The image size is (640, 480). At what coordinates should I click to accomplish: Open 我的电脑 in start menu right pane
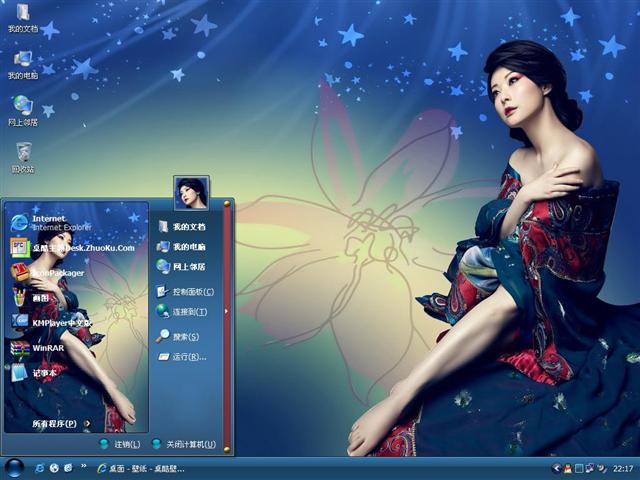click(x=182, y=247)
